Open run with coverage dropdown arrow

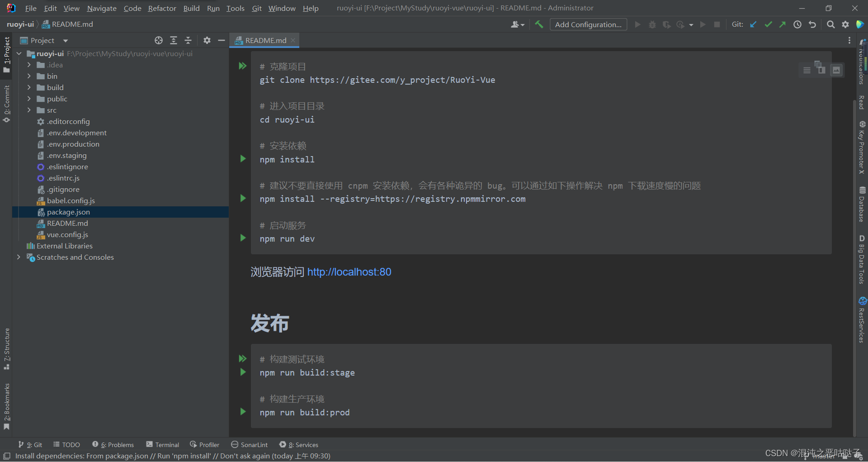click(x=691, y=25)
